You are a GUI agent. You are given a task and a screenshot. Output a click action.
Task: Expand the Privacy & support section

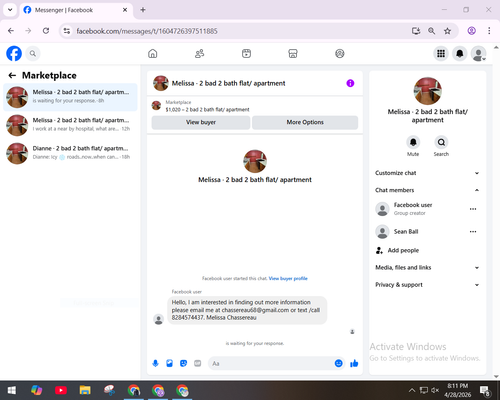(x=427, y=285)
